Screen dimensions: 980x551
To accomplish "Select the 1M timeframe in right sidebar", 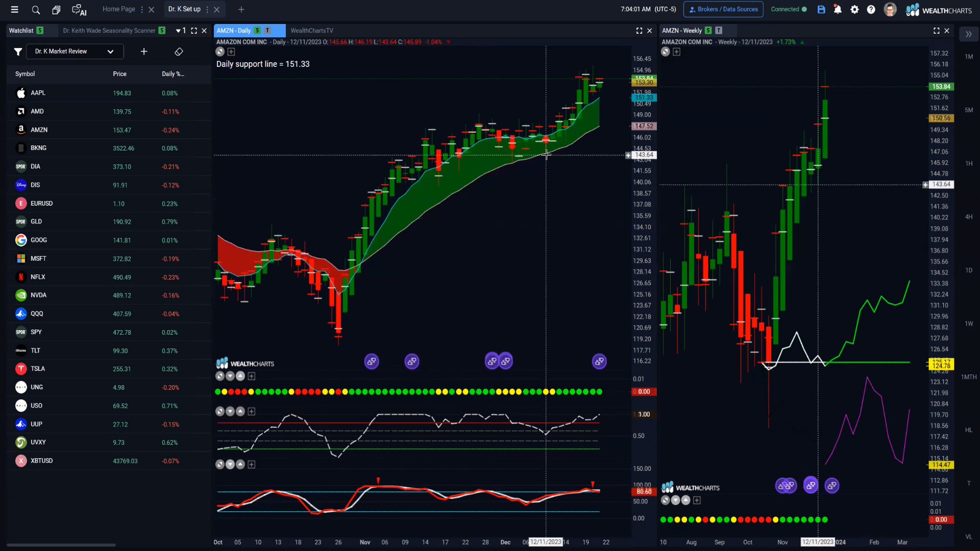I will [969, 57].
